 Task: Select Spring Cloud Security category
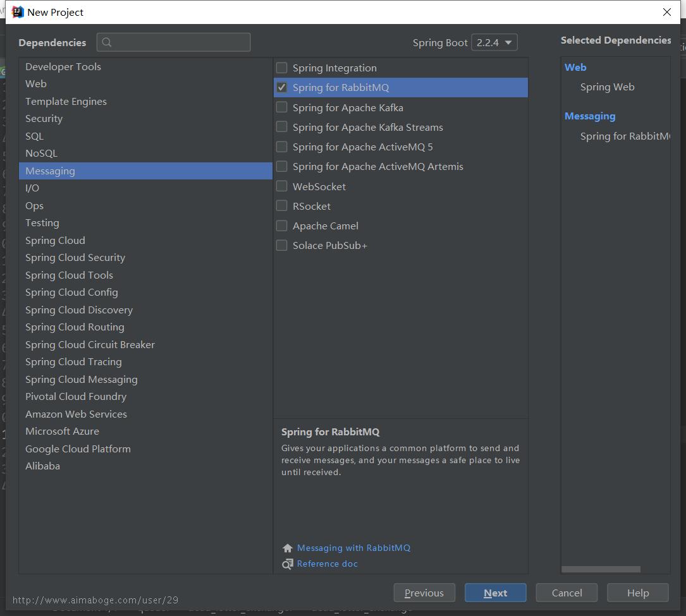coord(145,258)
